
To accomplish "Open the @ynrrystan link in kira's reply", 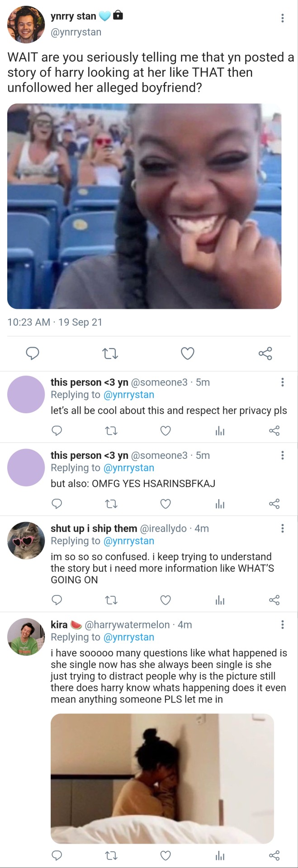I will (x=129, y=637).
